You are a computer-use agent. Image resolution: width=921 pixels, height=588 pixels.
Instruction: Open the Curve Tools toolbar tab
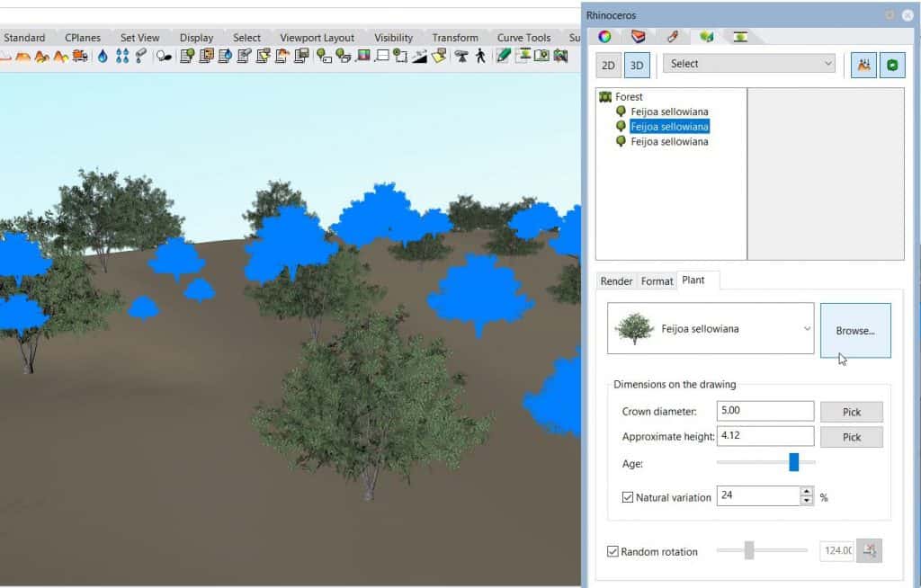[524, 38]
